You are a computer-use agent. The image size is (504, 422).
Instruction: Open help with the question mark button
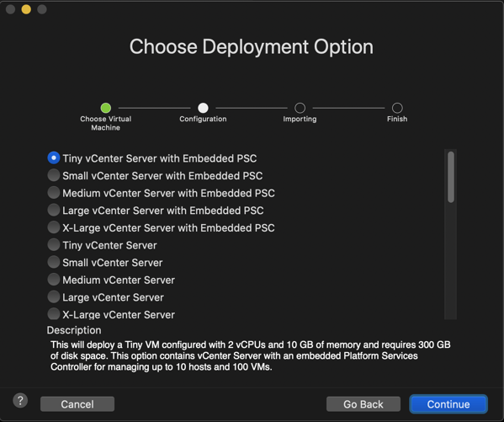tap(20, 401)
